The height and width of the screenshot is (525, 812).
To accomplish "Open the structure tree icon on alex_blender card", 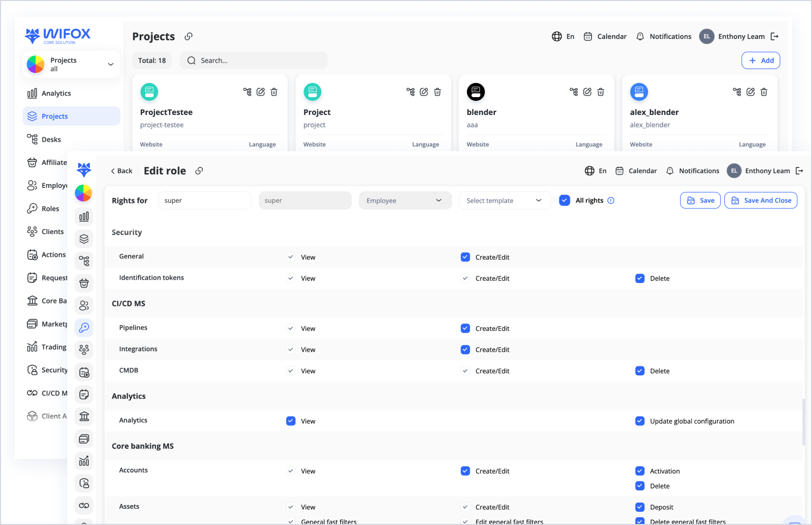I will [737, 92].
